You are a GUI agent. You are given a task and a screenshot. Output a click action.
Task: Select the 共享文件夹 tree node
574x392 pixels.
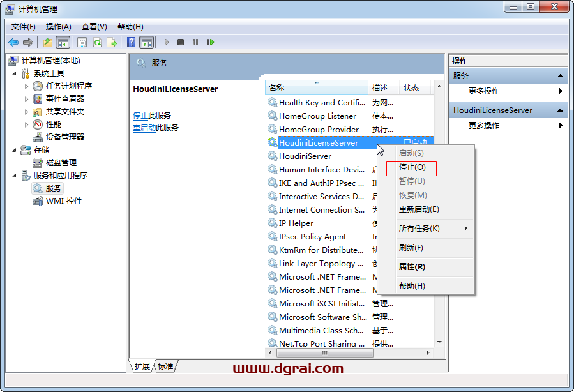coord(65,112)
